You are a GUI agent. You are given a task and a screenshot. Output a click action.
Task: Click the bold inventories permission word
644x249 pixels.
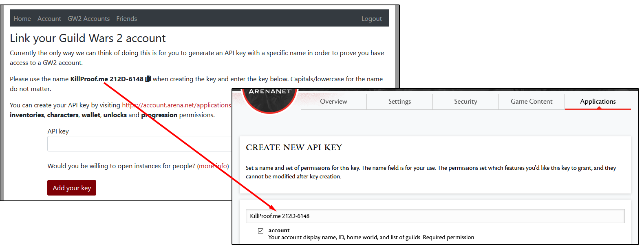(x=27, y=115)
